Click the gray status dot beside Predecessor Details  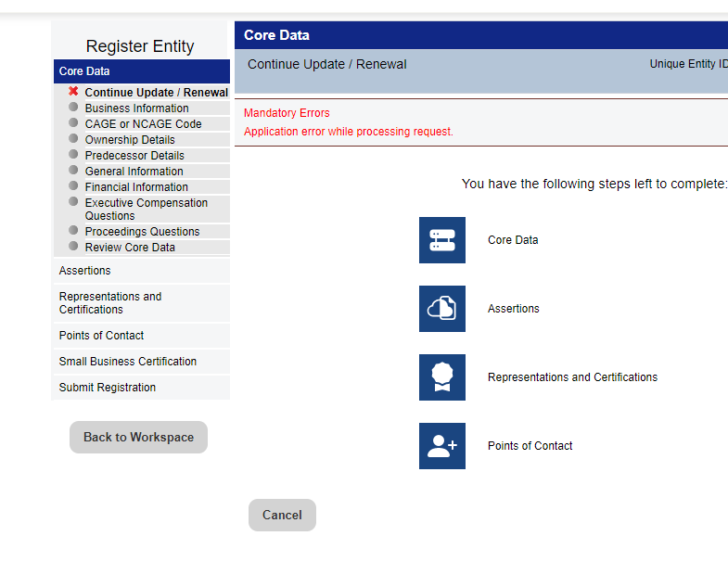tap(73, 154)
